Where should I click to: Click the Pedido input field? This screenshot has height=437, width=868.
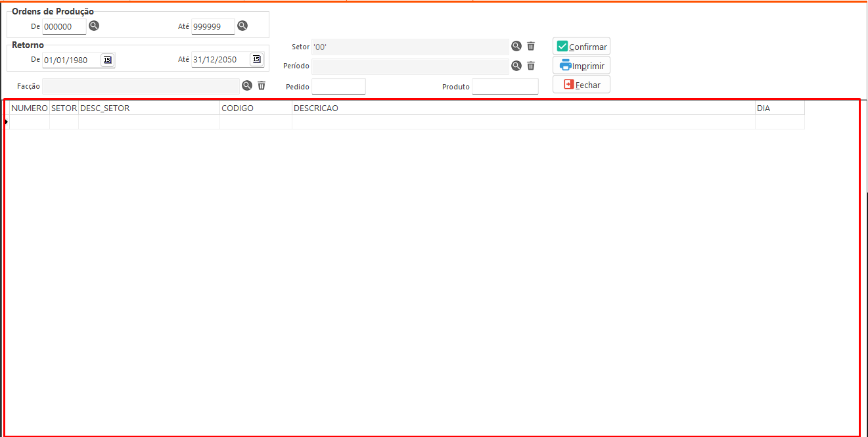click(x=338, y=86)
